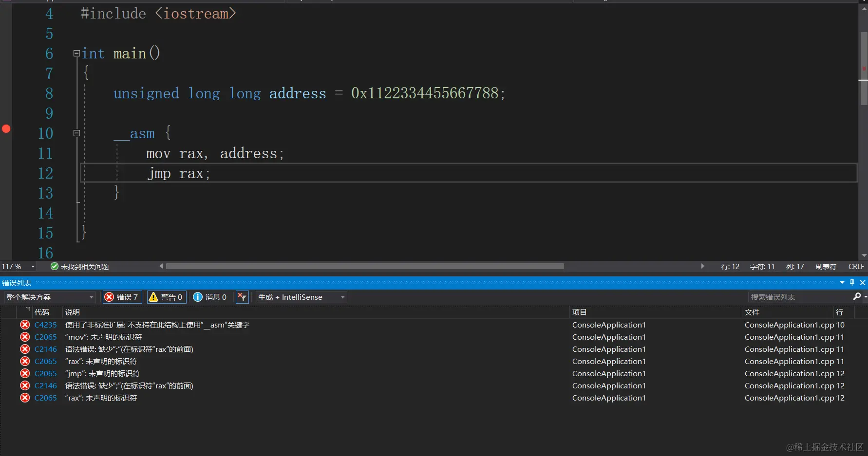Select the "mov": 未声明的标识符 description
The image size is (868, 456).
[x=103, y=337]
